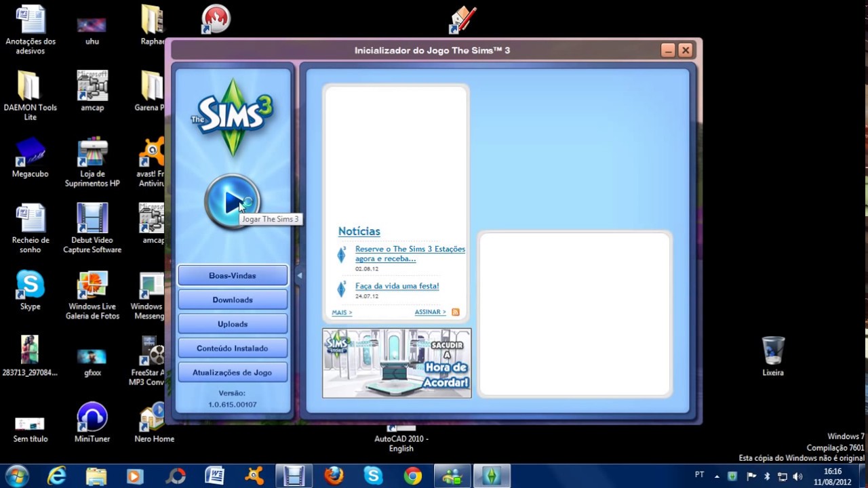Image resolution: width=868 pixels, height=488 pixels.
Task: Launch Firefox from taskbar
Action: click(x=334, y=476)
